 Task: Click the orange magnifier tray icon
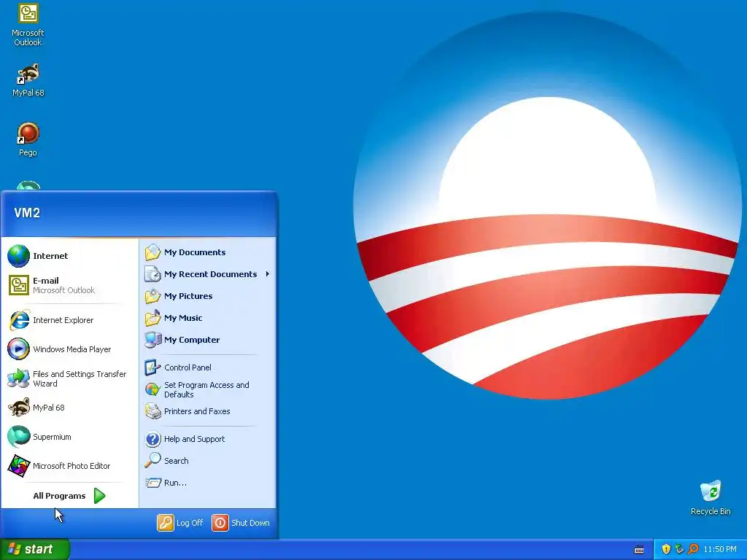click(693, 549)
